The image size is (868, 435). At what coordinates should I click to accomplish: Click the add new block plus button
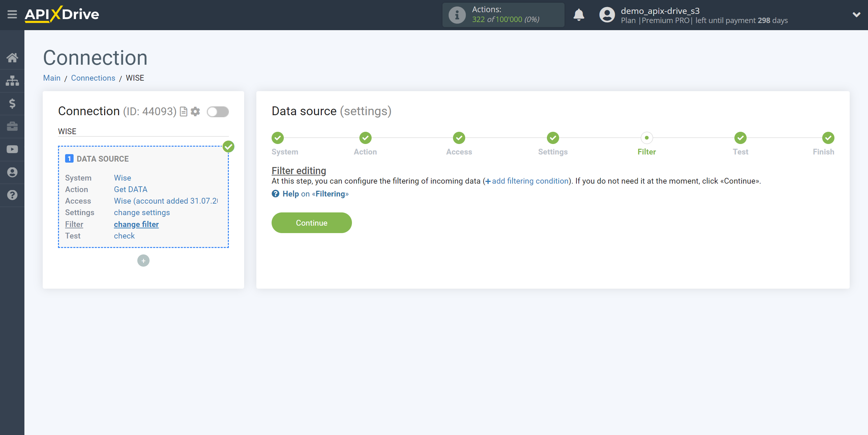(143, 260)
